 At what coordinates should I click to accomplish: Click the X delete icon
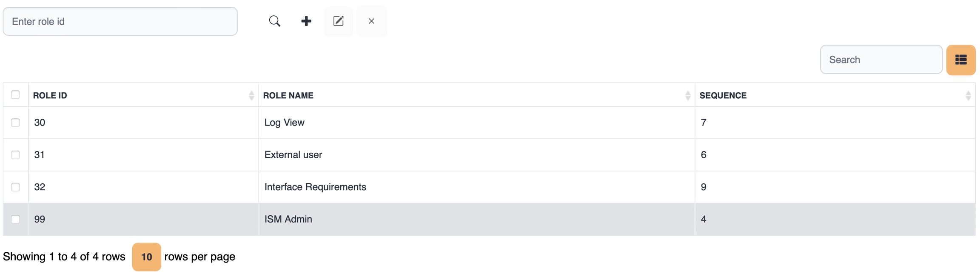tap(371, 21)
